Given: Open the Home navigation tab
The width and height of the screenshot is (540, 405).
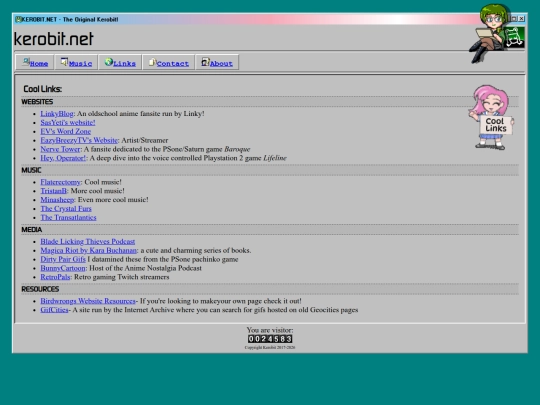Looking at the screenshot, I should coord(34,62).
